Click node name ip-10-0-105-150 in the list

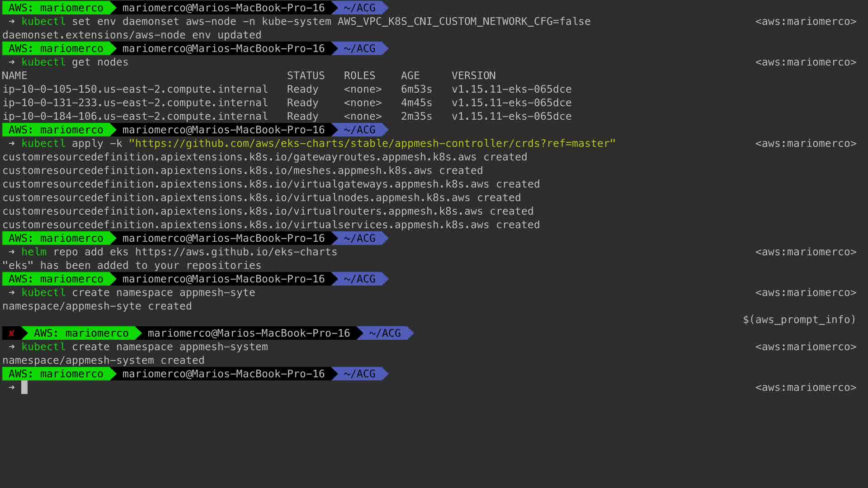point(135,89)
